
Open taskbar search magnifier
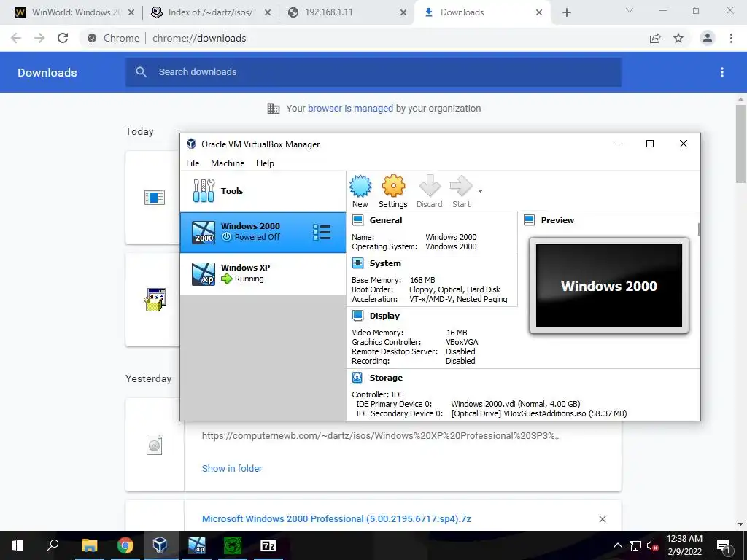[x=53, y=545]
